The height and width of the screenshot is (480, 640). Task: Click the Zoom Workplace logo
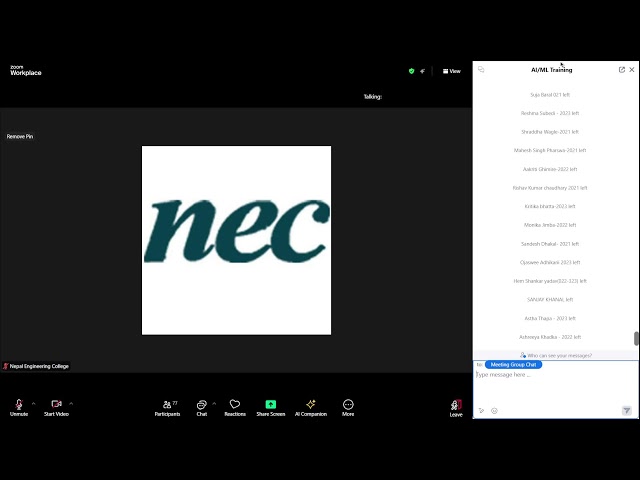pos(26,71)
